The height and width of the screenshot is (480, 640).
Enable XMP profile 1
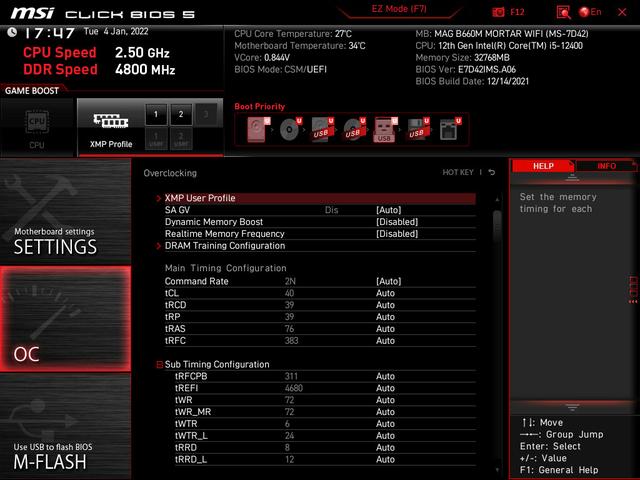point(156,114)
